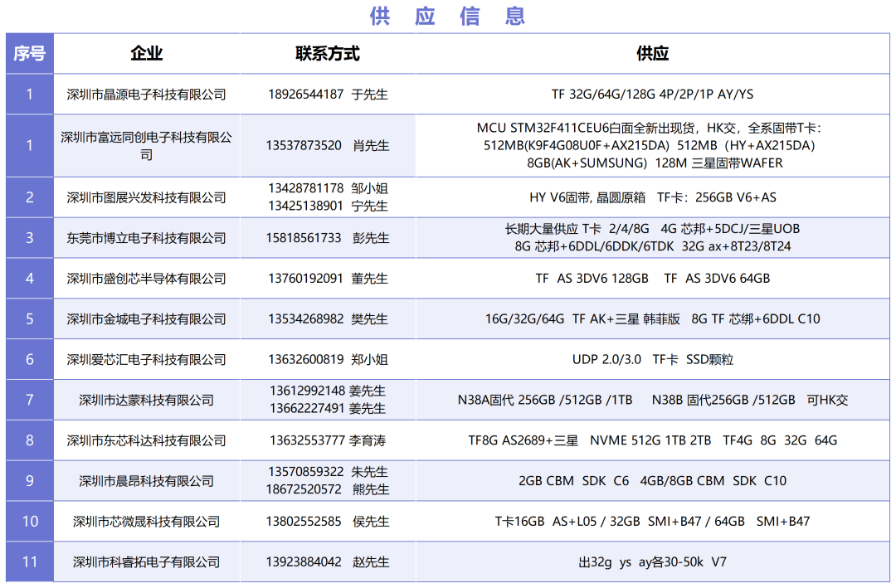Click phone 18672520572 熊先生
This screenshot has height=588, width=896.
click(x=328, y=489)
